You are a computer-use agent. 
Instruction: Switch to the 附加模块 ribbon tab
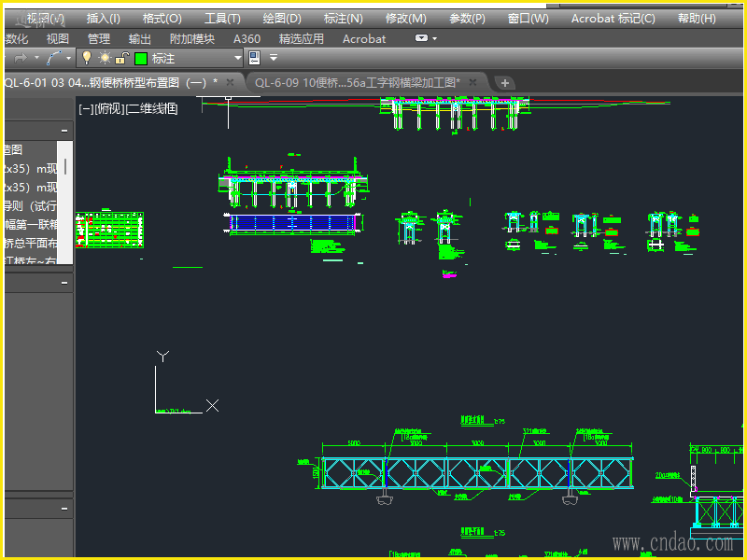(192, 38)
